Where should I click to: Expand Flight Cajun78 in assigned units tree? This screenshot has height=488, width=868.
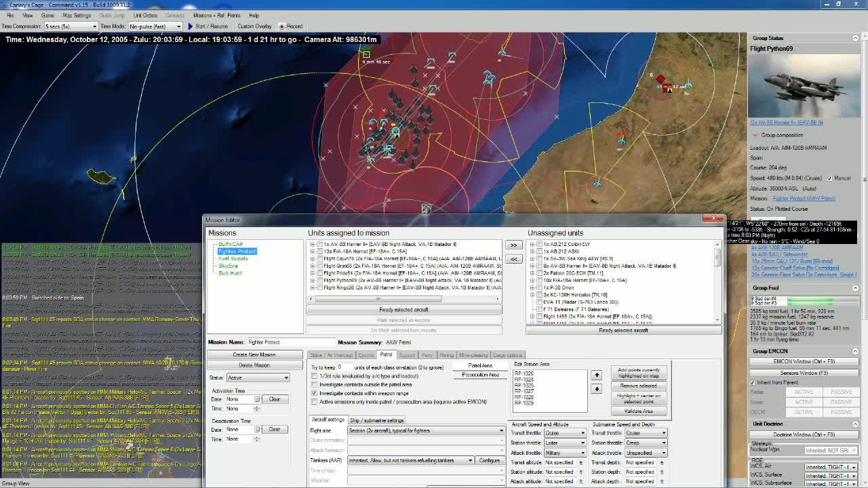click(x=313, y=259)
